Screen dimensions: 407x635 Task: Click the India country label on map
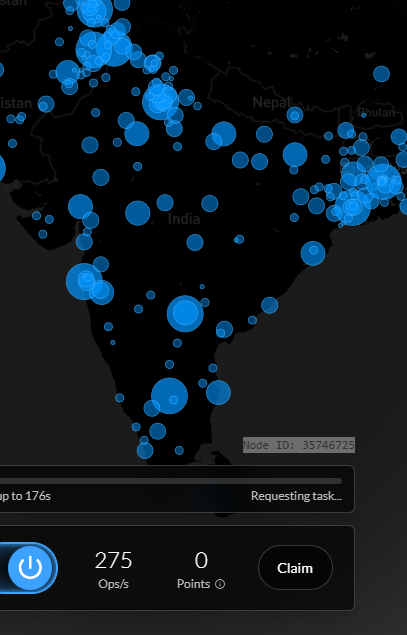[x=184, y=219]
